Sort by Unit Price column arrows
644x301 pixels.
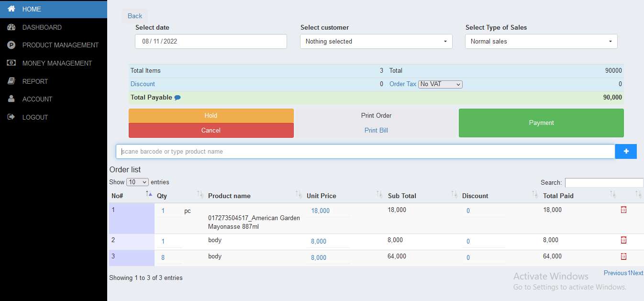pyautogui.click(x=379, y=194)
